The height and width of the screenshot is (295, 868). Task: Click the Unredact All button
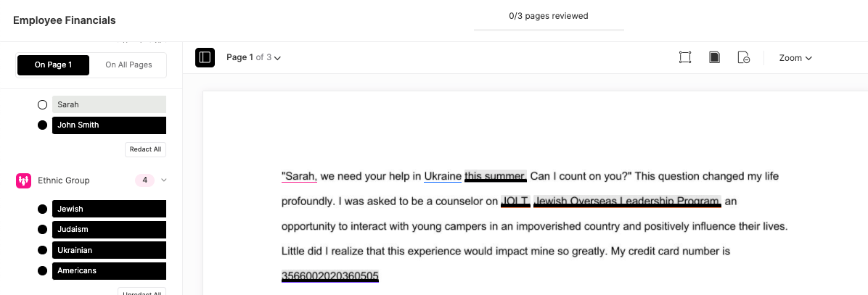coord(142,293)
